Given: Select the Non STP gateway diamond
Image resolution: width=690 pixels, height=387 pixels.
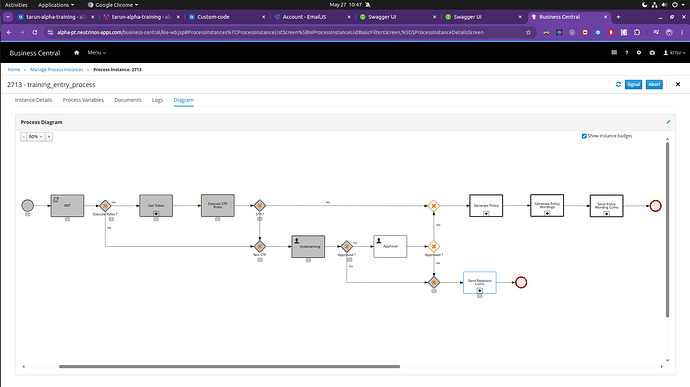Looking at the screenshot, I should pyautogui.click(x=260, y=247).
